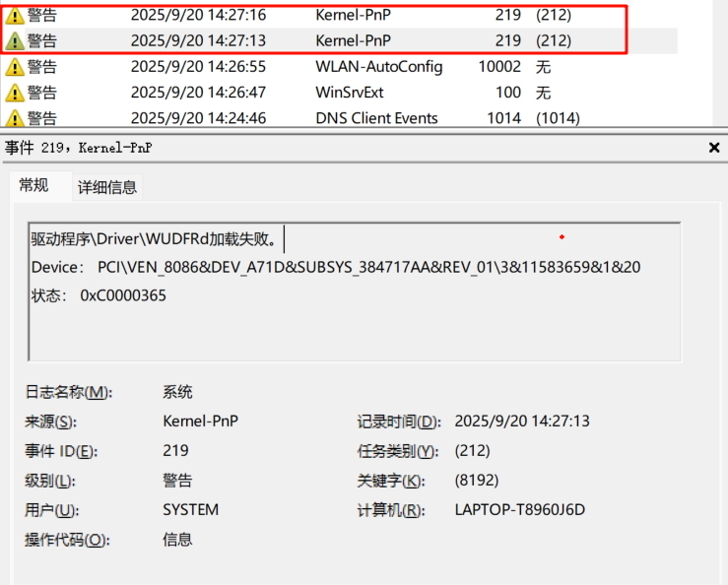Click task category (1014) in DNS row
This screenshot has width=728, height=585.
tap(559, 118)
